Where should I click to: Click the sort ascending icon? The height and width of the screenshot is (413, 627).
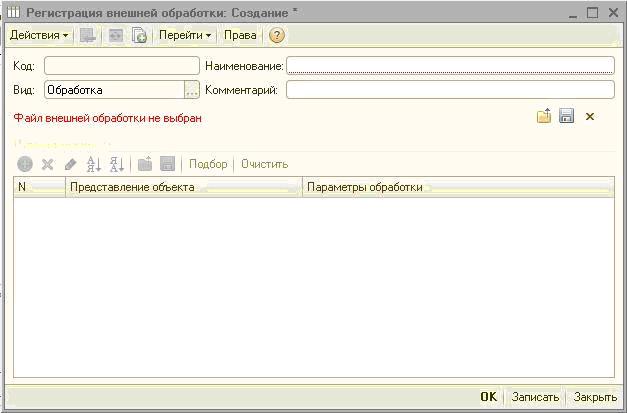coord(94,164)
